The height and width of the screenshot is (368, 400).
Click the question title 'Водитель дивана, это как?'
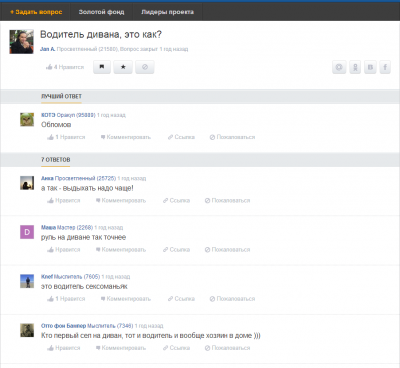101,34
